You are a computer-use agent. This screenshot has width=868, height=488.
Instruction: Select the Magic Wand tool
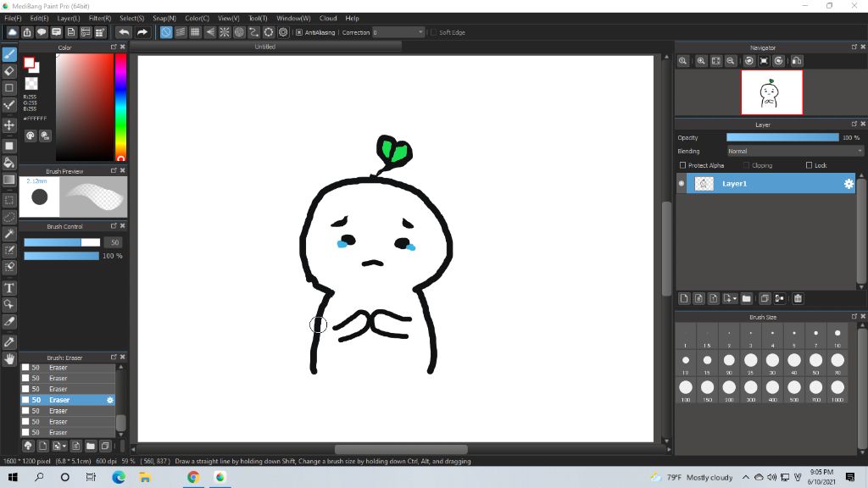click(x=9, y=234)
